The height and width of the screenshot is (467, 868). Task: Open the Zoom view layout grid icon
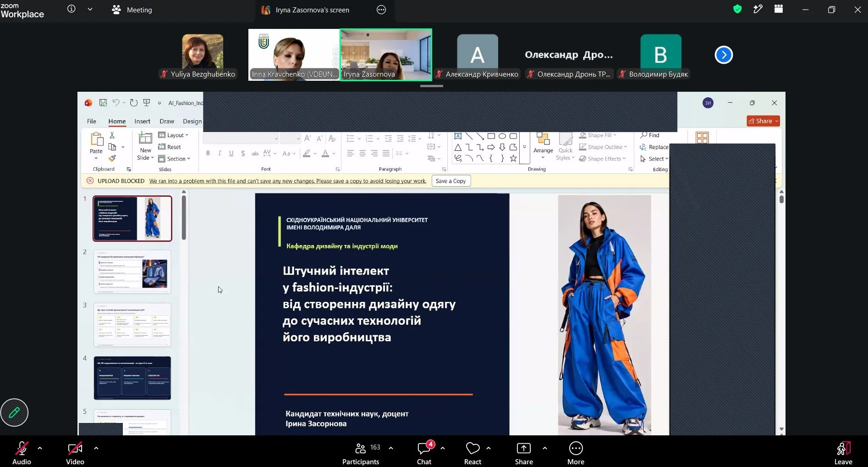779,9
